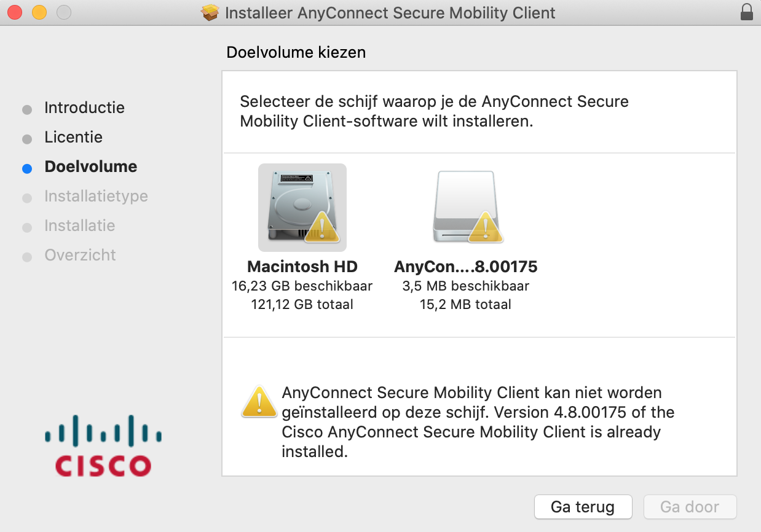The image size is (761, 532).
Task: Click the Installatietype step label
Action: click(96, 197)
